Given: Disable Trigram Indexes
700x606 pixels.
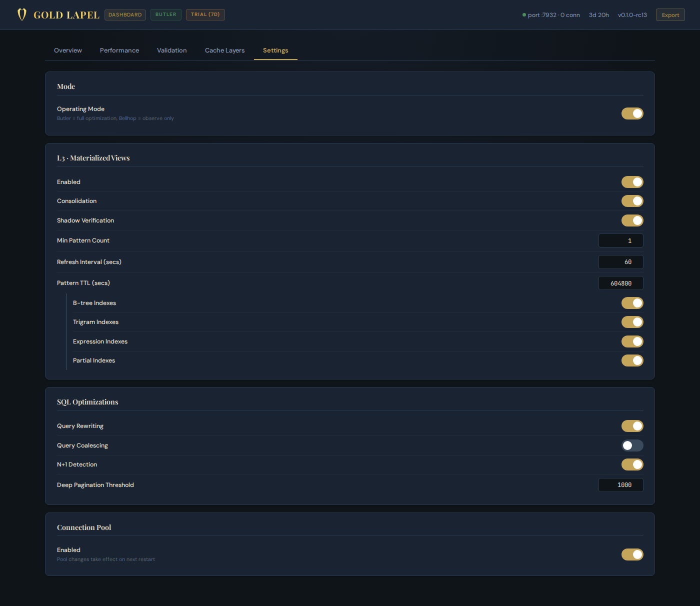Looking at the screenshot, I should pos(632,322).
